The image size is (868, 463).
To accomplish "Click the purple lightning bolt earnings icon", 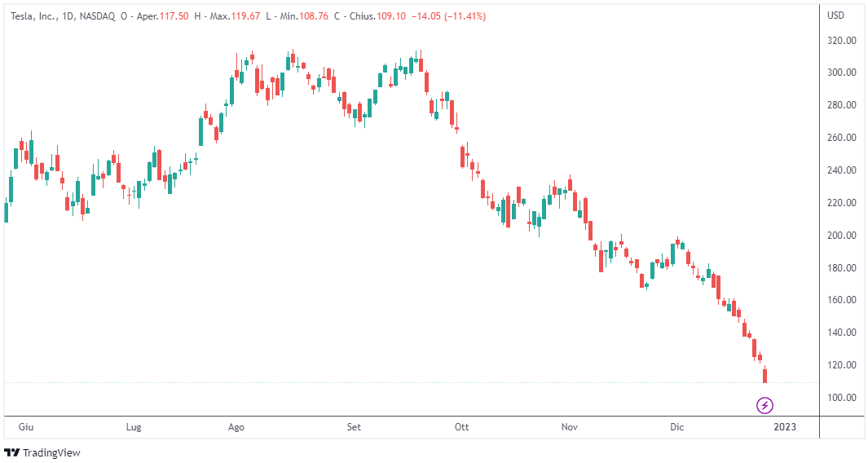I will tap(764, 404).
